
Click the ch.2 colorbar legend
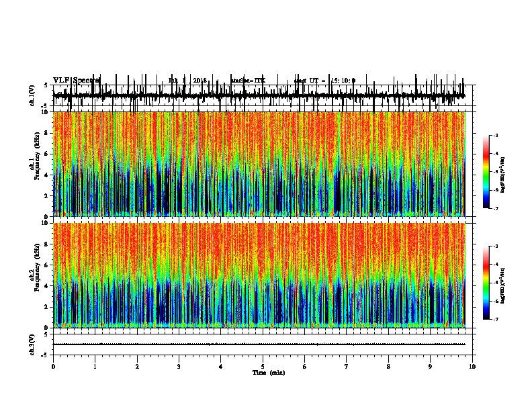pyautogui.click(x=486, y=283)
